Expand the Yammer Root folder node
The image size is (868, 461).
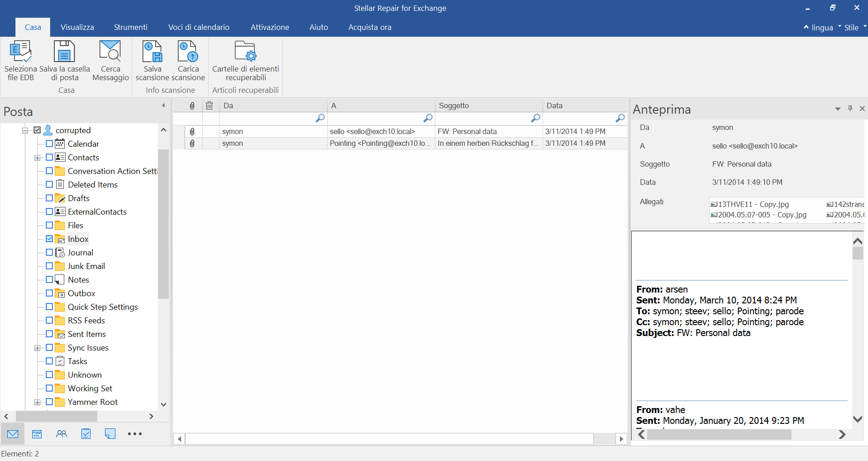(x=37, y=402)
